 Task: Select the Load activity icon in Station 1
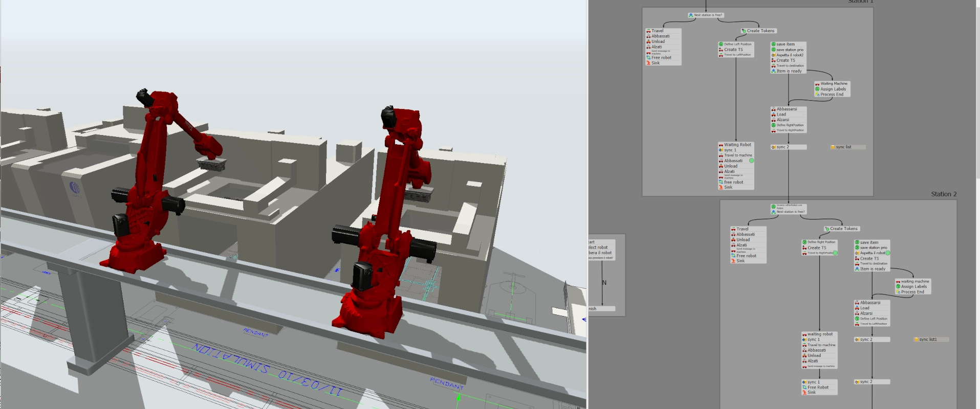(x=774, y=115)
